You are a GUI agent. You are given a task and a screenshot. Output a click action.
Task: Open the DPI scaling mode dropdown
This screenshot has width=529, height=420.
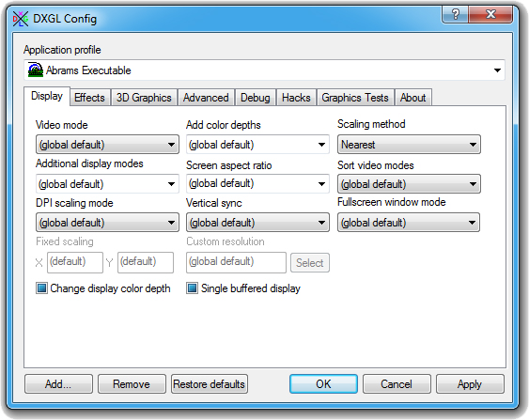[x=107, y=223]
